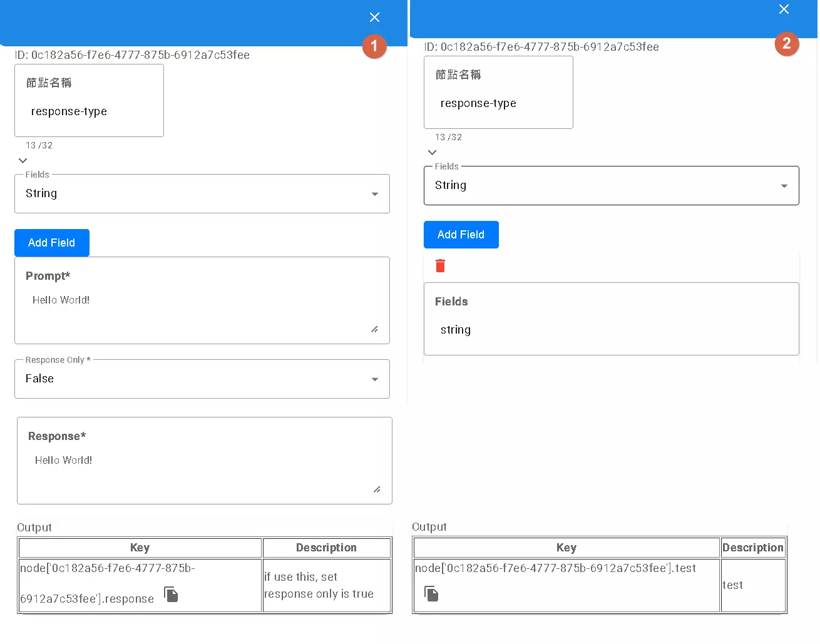Close the panel marked with badge 1
Screen dimensions: 820x644
(x=374, y=18)
